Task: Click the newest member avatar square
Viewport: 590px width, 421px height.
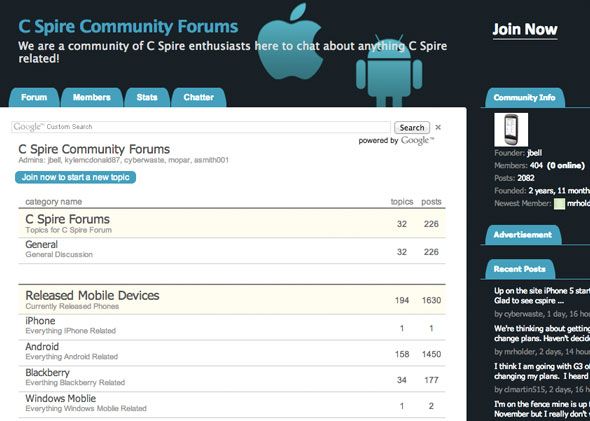Action: point(559,204)
